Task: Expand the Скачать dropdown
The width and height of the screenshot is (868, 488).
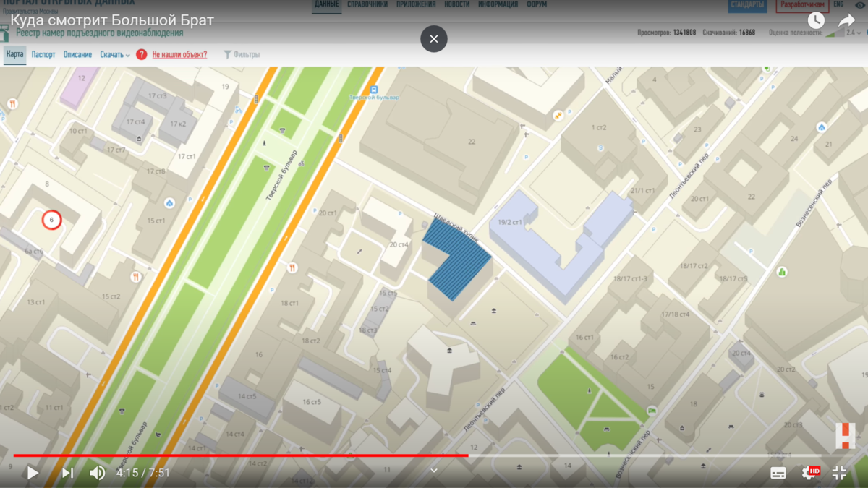Action: [x=115, y=54]
